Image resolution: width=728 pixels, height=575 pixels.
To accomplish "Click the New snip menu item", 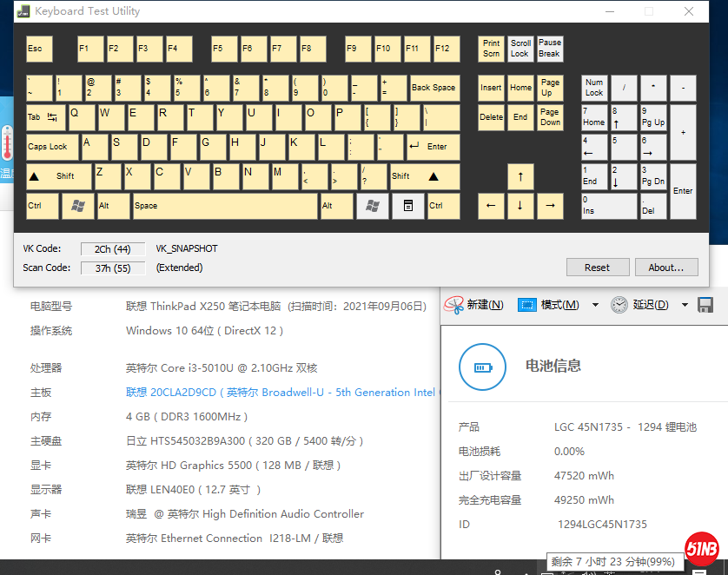I will pyautogui.click(x=485, y=305).
